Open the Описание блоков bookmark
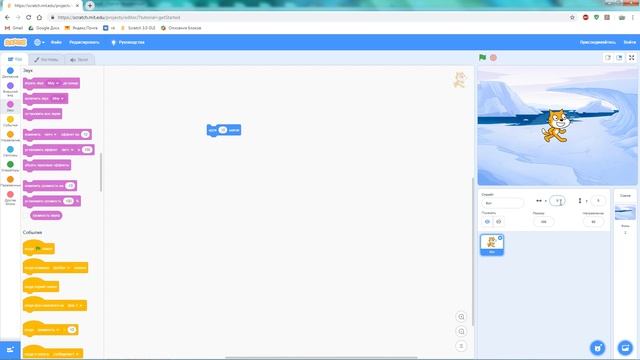This screenshot has width=640, height=360. pyautogui.click(x=181, y=28)
